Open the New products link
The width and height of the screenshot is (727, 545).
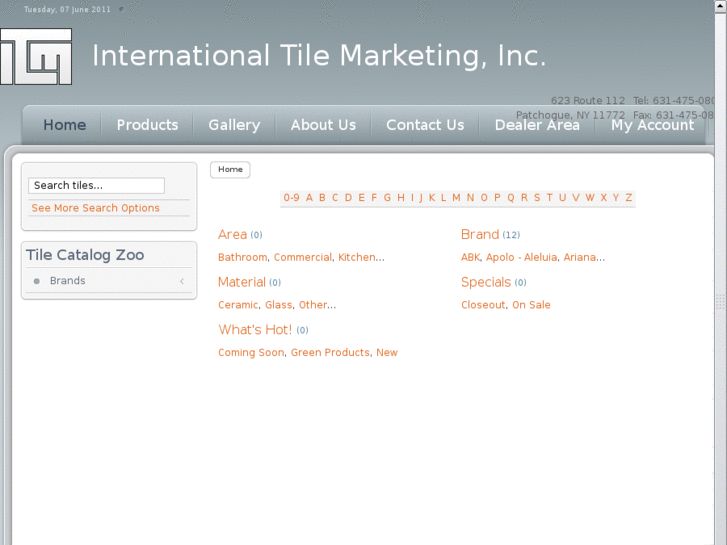click(387, 353)
